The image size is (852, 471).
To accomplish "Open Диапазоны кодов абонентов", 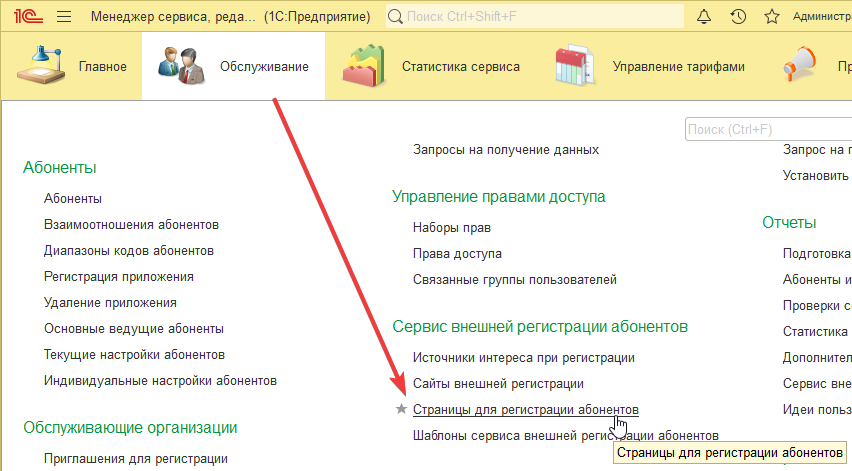I will pos(129,250).
